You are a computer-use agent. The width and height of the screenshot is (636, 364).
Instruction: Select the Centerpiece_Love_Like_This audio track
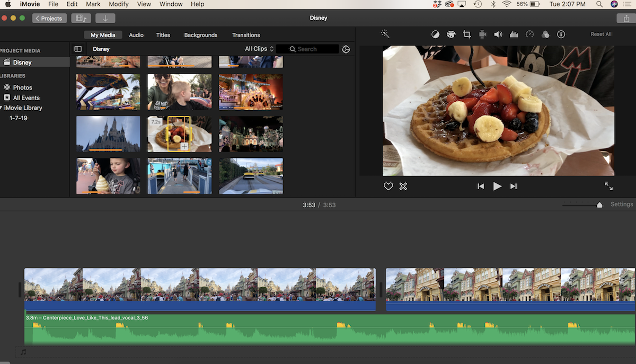tap(330, 329)
